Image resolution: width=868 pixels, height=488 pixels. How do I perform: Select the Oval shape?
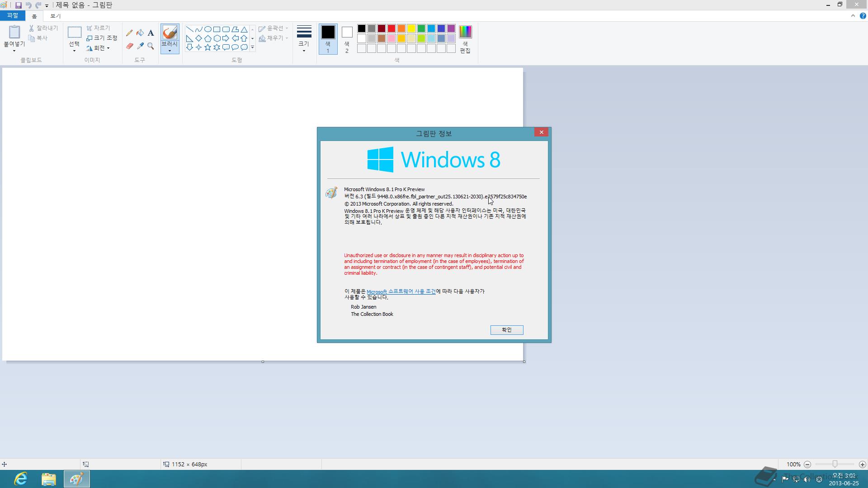tap(208, 29)
